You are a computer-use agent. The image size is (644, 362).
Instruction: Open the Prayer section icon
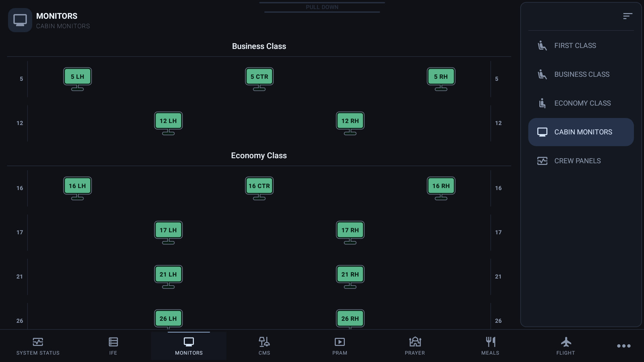click(x=415, y=342)
